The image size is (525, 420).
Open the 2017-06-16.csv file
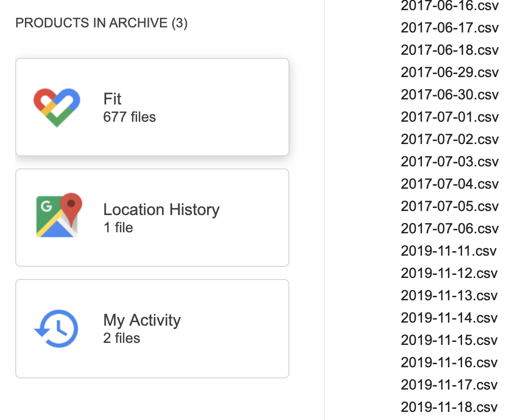pos(449,6)
